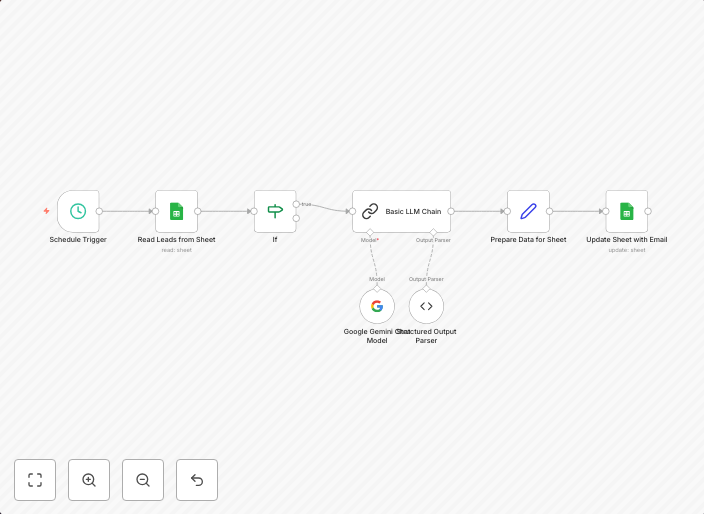This screenshot has height=514, width=704.
Task: Click the Basic LLM Chain Output Parser diamond connector
Action: point(433,232)
